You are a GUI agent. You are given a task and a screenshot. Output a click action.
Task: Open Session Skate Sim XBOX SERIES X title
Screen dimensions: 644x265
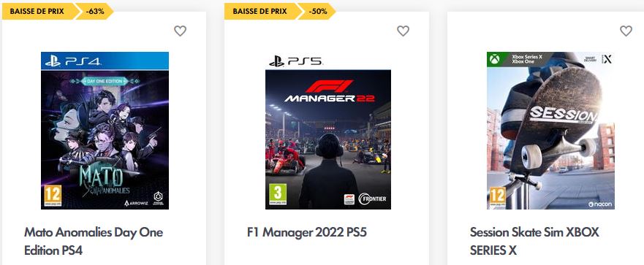pyautogui.click(x=534, y=241)
